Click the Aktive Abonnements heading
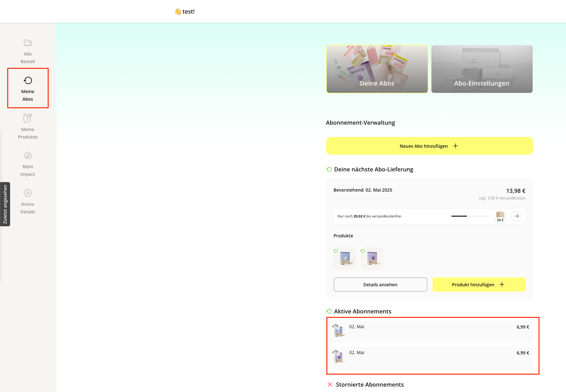Viewport: 566px width, 392px height. pyautogui.click(x=362, y=312)
